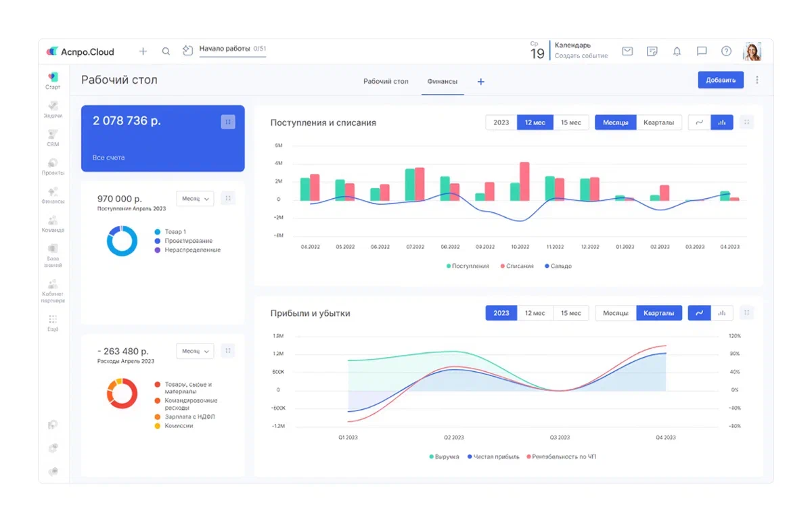Toggle Списания series in chart legend
The image size is (812, 522).
coord(517,266)
